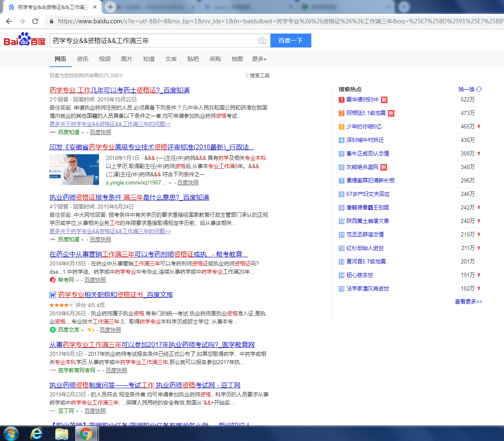Screen dimensions: 504x441
Task: Click the Chrome taskbar icon
Action: (x=86, y=434)
